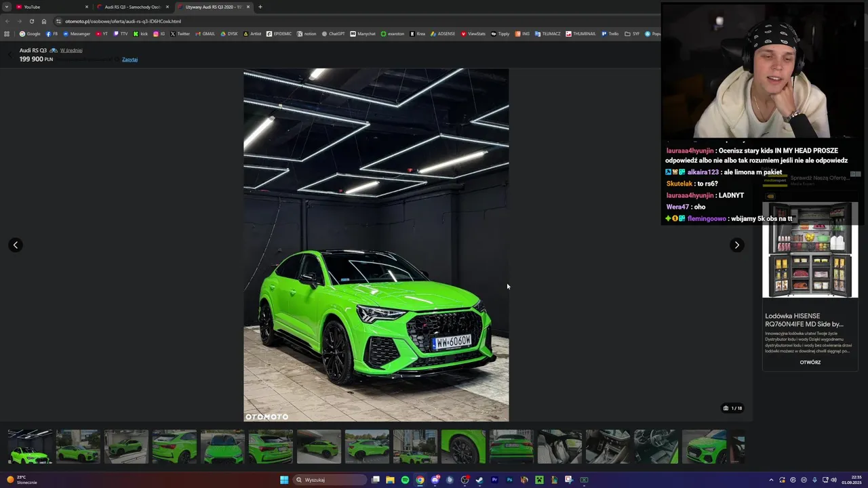868x488 pixels.
Task: Open the kick bookmark
Action: click(141, 34)
